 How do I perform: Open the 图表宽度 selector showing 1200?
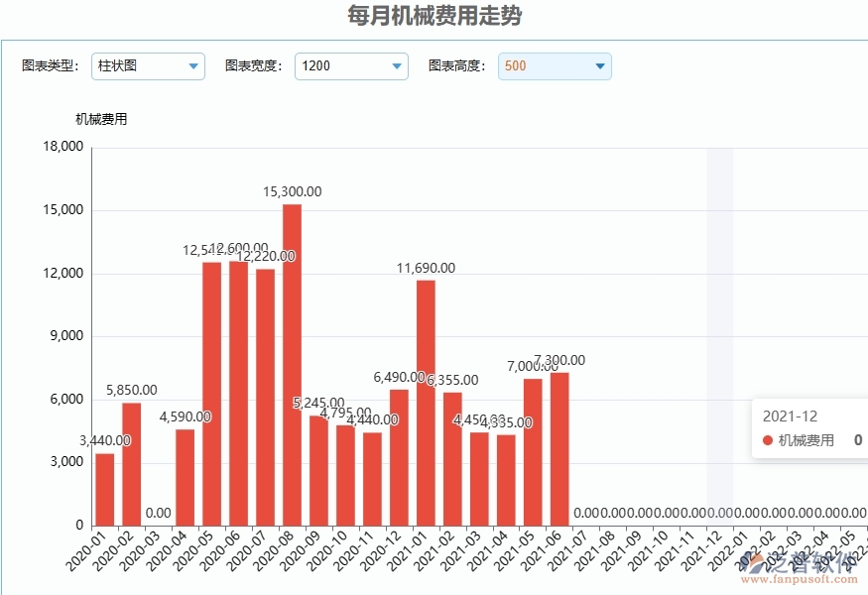pyautogui.click(x=351, y=65)
